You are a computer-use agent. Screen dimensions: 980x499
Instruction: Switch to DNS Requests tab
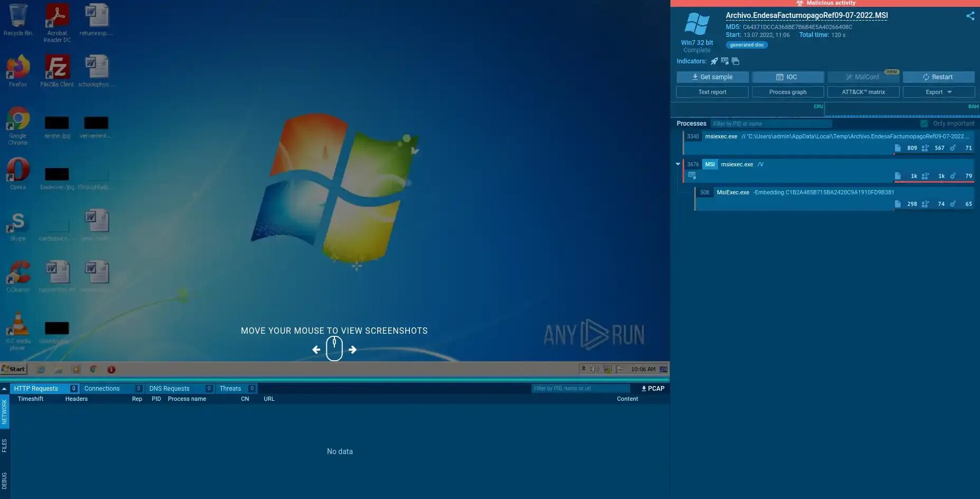pos(180,389)
